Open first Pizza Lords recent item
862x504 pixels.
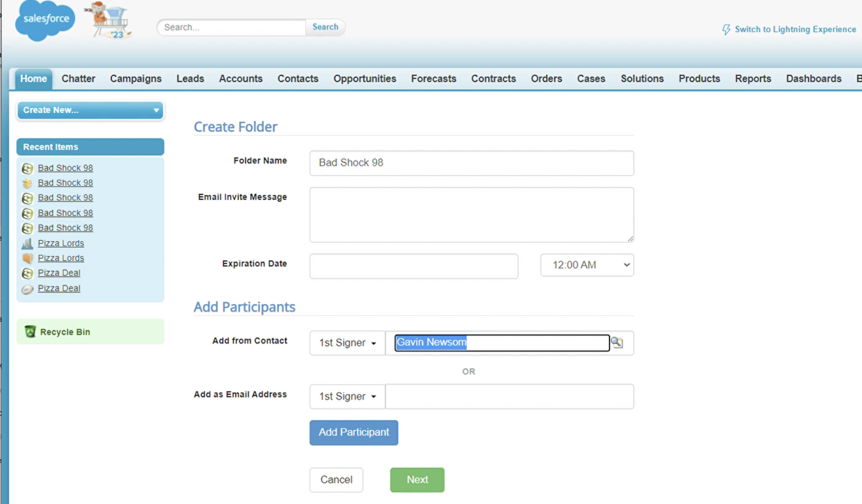(x=61, y=243)
